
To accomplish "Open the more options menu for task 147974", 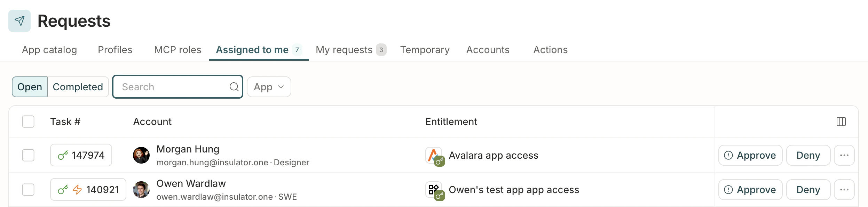I will 844,155.
